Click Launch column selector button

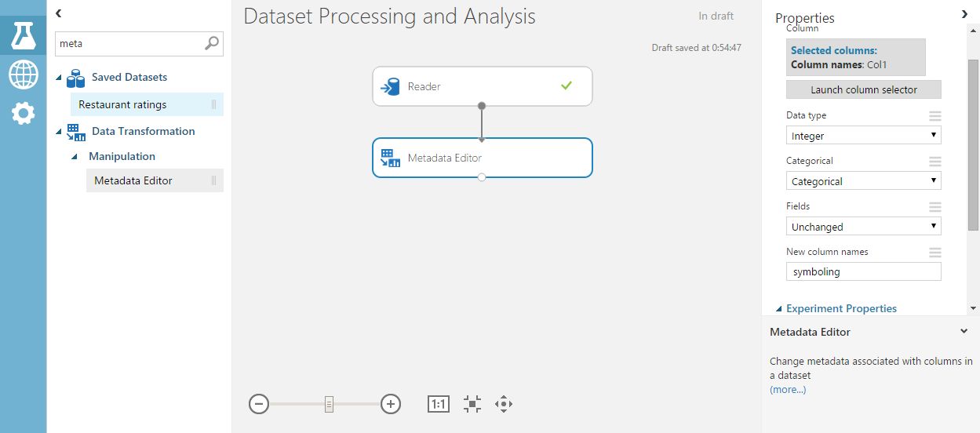(x=863, y=89)
